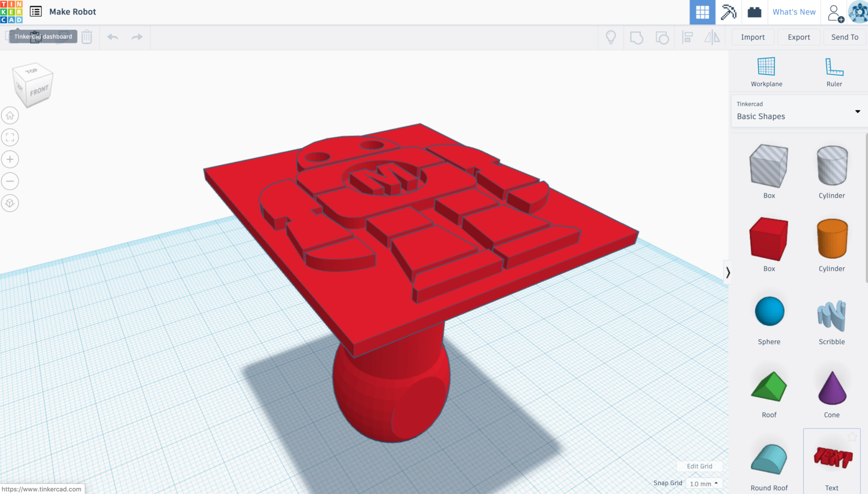Viewport: 868px width, 494px height.
Task: Click the Export button
Action: (x=799, y=37)
